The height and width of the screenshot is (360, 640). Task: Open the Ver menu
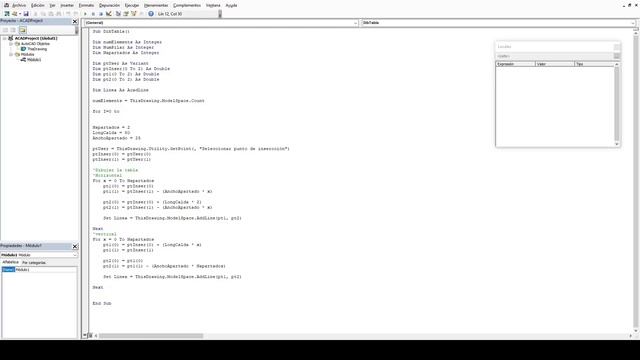pyautogui.click(x=52, y=5)
